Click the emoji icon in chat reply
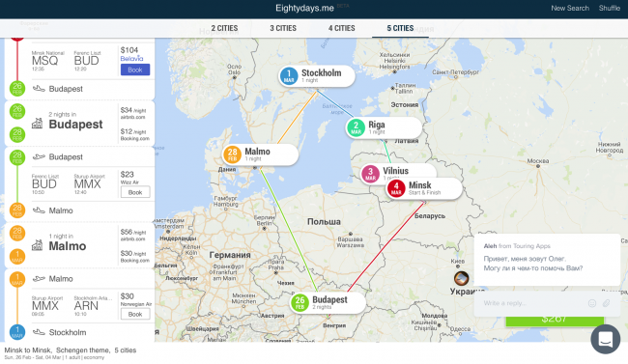Screen dimensions: 628x364 click(591, 303)
